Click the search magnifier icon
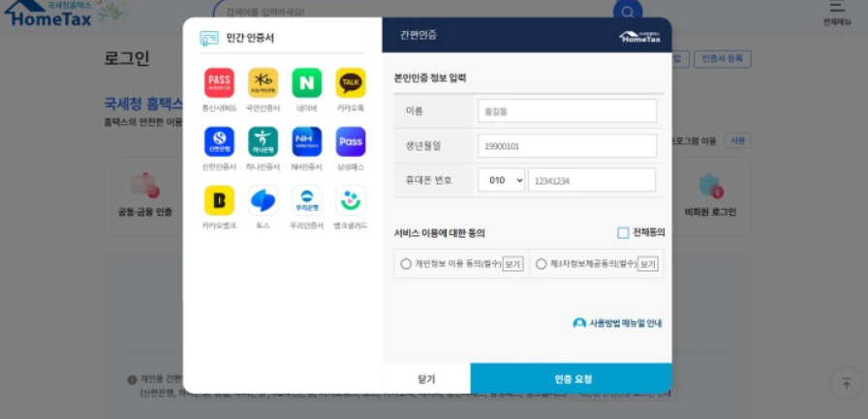 click(628, 12)
